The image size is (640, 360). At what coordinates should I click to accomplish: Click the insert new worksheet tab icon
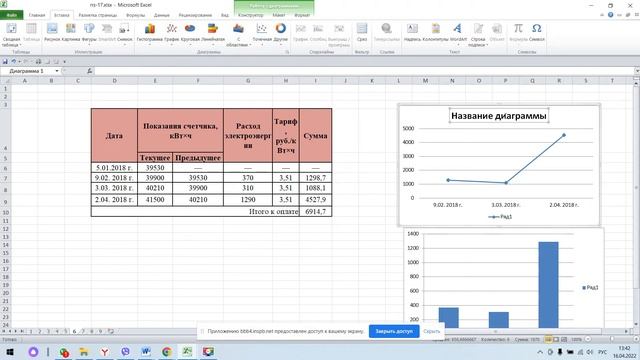(111, 331)
